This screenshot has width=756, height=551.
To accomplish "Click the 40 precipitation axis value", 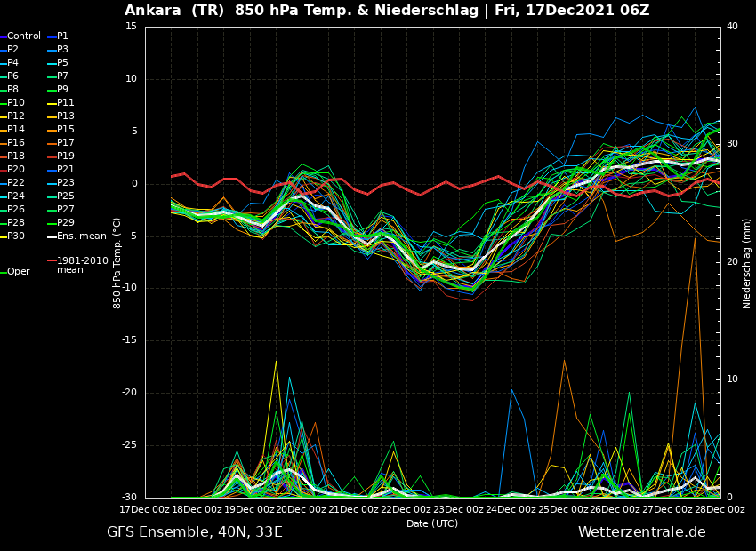I will point(732,27).
